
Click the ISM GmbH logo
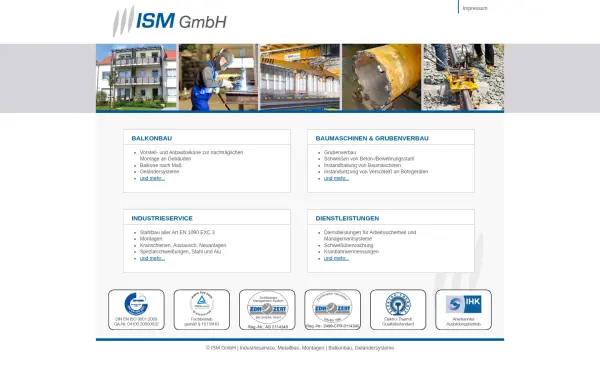click(170, 21)
